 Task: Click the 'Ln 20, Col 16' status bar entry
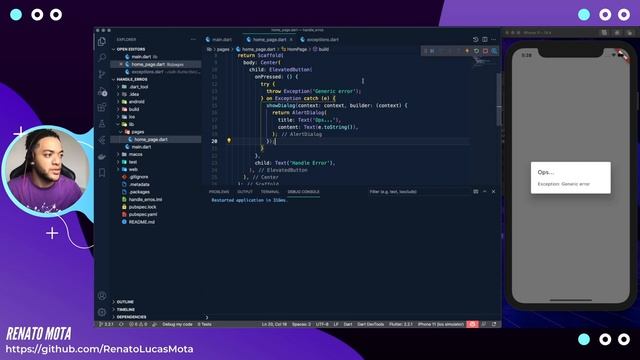pos(274,324)
